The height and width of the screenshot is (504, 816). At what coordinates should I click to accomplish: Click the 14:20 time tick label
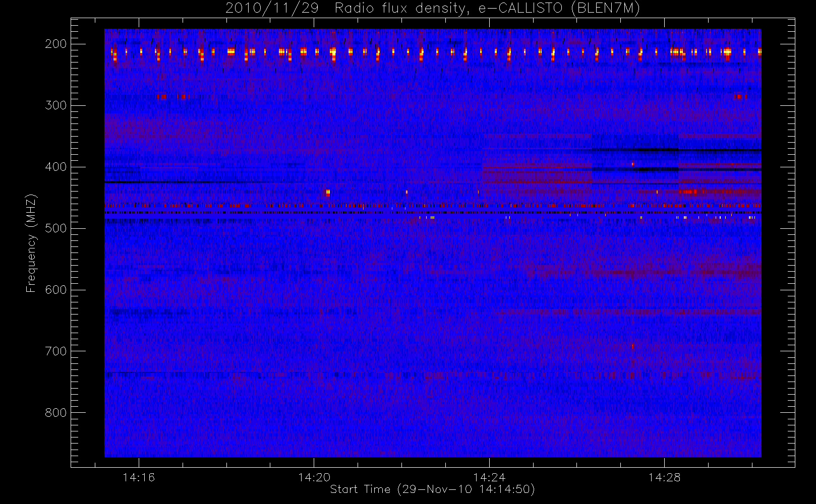coord(314,477)
